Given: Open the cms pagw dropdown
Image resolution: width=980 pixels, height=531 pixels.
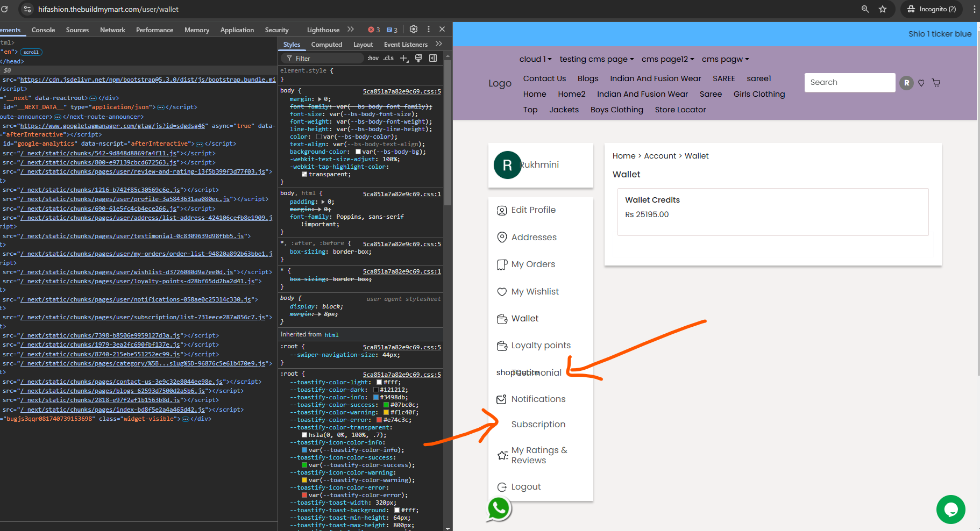Looking at the screenshot, I should click(725, 59).
